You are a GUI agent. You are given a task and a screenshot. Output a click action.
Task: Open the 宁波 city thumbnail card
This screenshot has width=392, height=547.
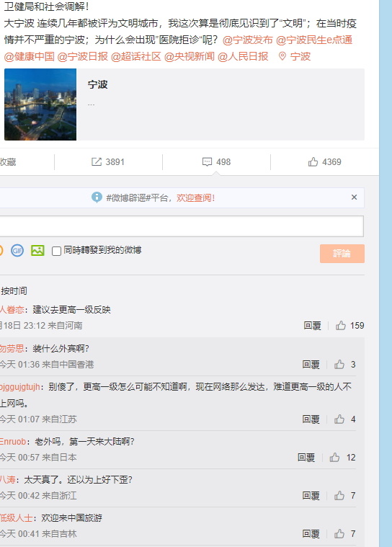tap(184, 104)
